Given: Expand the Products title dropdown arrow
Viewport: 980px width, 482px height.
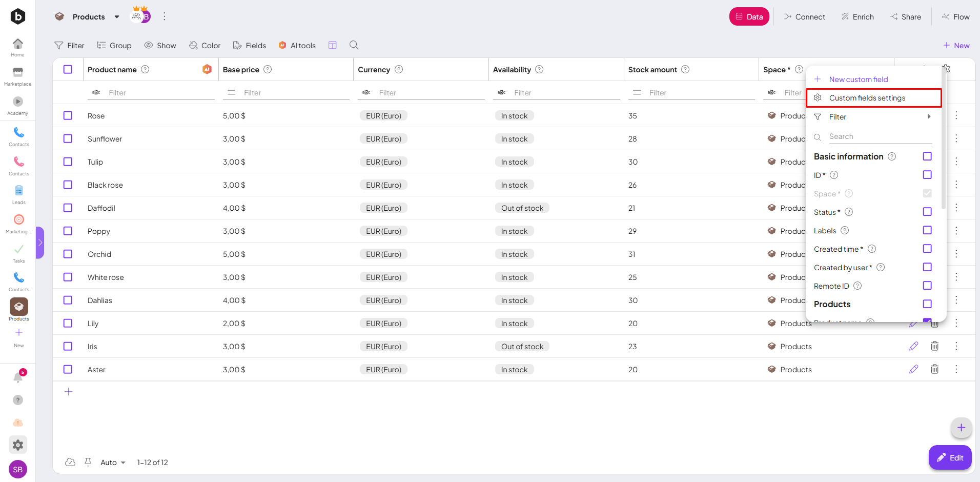Looking at the screenshot, I should point(117,17).
